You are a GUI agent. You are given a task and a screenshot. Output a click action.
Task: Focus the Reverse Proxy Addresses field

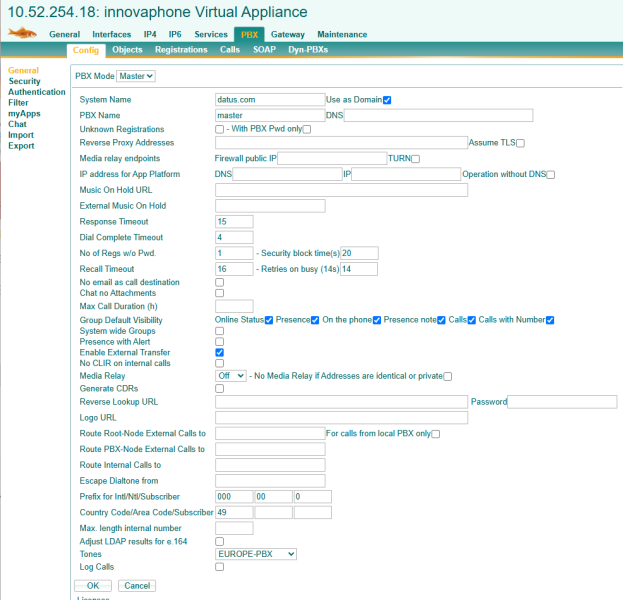(341, 143)
